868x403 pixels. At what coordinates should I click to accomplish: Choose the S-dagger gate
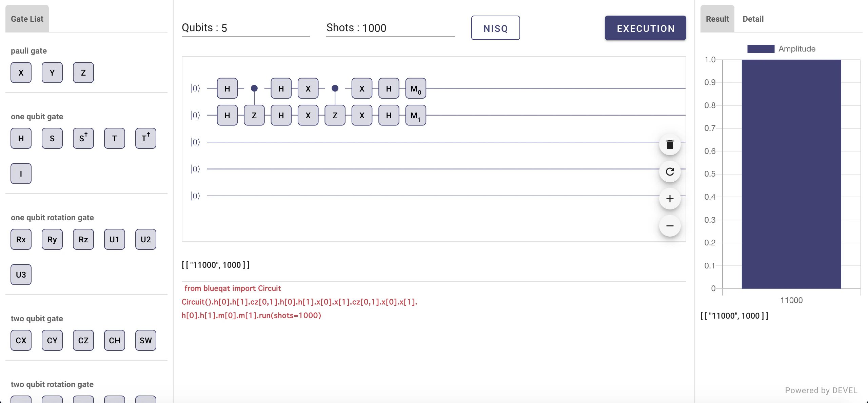click(83, 138)
